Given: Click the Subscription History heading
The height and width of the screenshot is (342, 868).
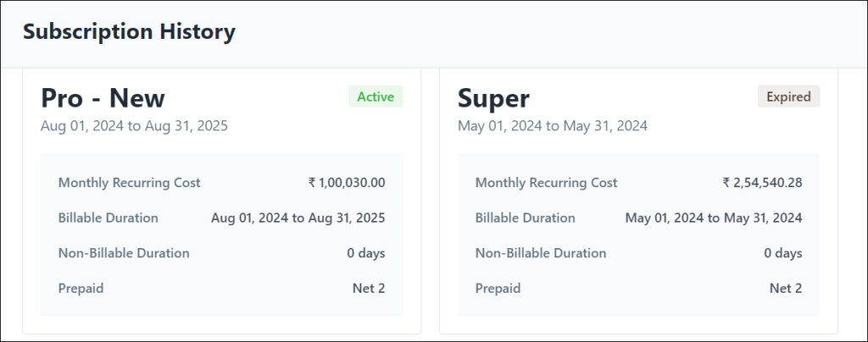Looking at the screenshot, I should click(129, 33).
